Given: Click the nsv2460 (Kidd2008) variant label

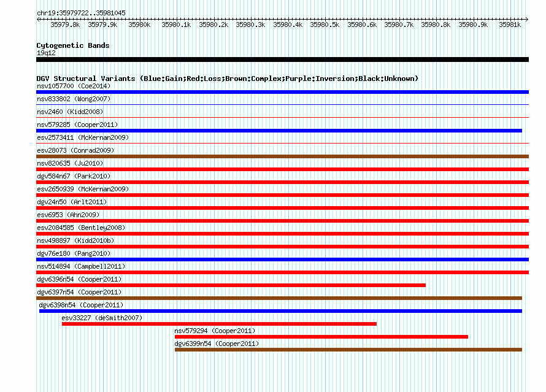Looking at the screenshot, I should point(70,112).
